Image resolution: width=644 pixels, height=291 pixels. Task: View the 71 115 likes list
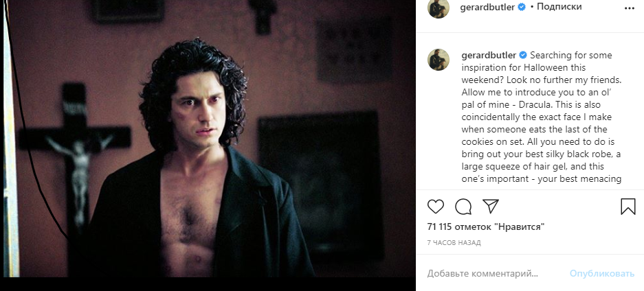pyautogui.click(x=486, y=226)
